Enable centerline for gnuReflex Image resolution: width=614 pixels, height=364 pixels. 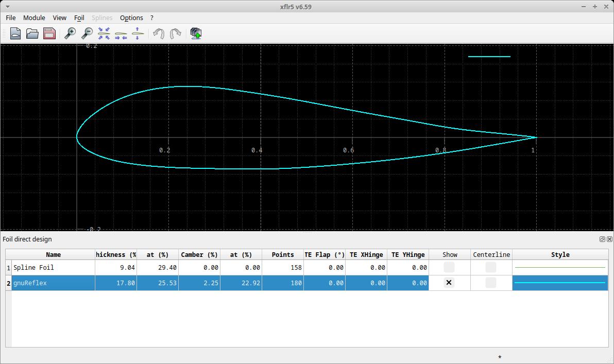[491, 283]
